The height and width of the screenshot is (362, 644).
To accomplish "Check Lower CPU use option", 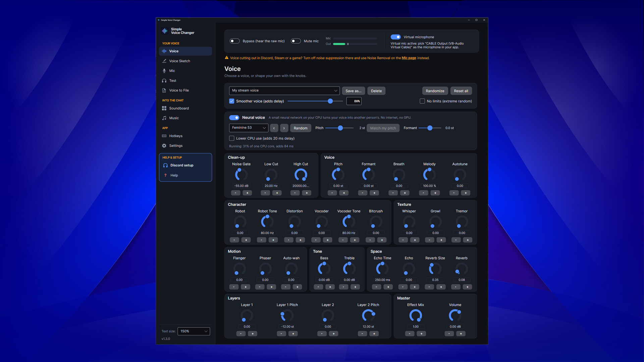I will (x=232, y=138).
